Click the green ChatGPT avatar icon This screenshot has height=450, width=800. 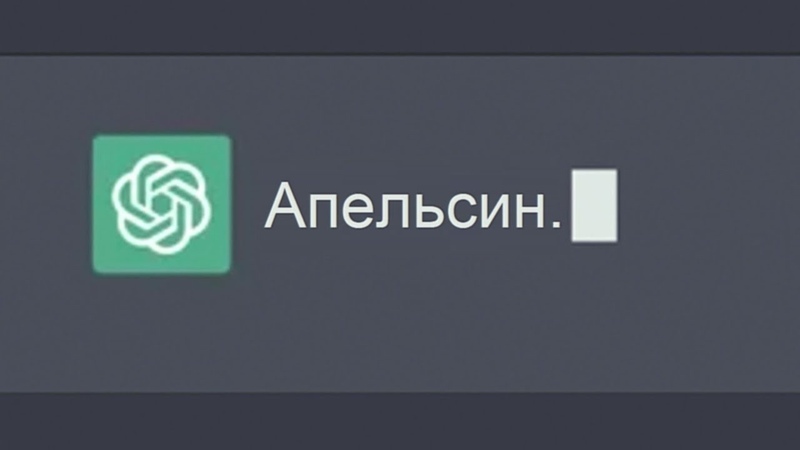pos(162,204)
